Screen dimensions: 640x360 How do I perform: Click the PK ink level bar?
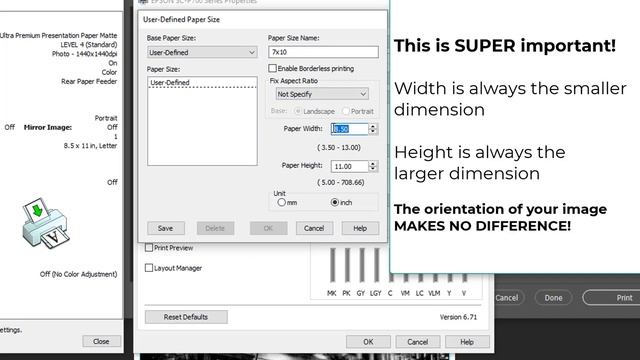(x=347, y=265)
